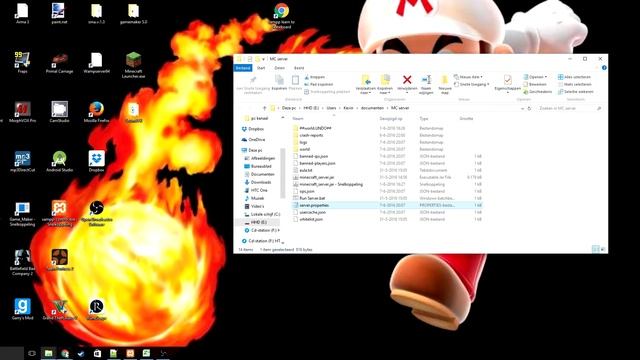Switch to the Start ribbon tab
Viewport: 640px width, 360px height.
[x=261, y=68]
